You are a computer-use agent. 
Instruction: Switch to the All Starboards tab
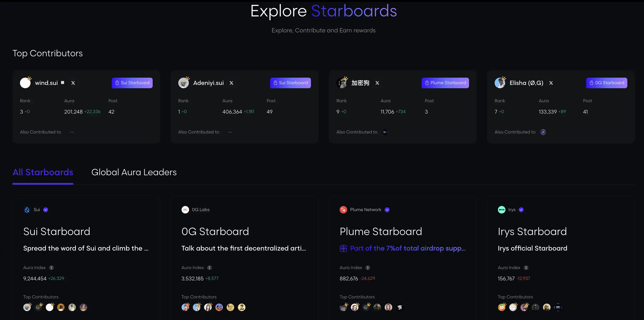[x=43, y=172]
